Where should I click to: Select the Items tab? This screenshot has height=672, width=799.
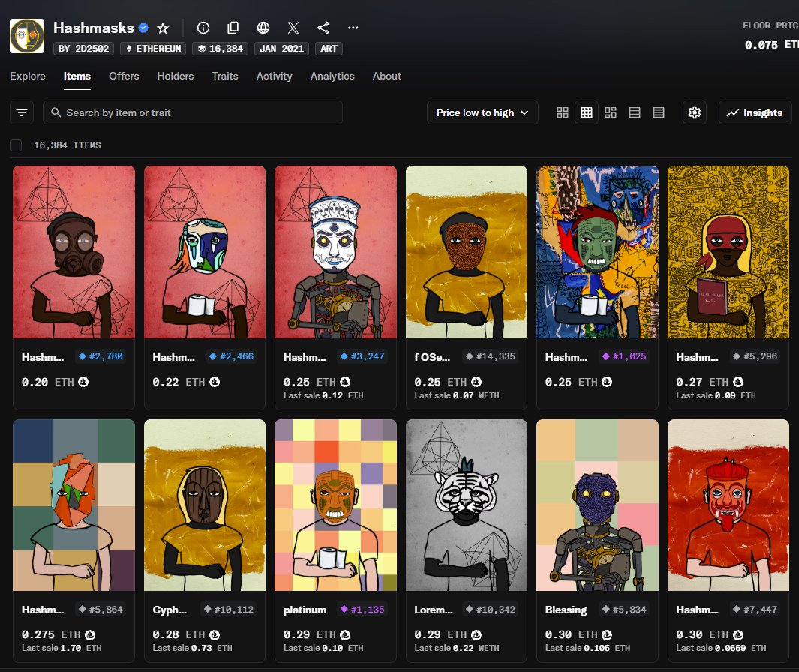77,76
